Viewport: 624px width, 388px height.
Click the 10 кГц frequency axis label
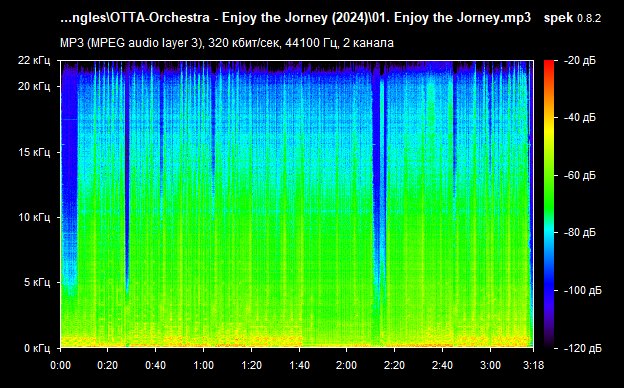[34, 217]
